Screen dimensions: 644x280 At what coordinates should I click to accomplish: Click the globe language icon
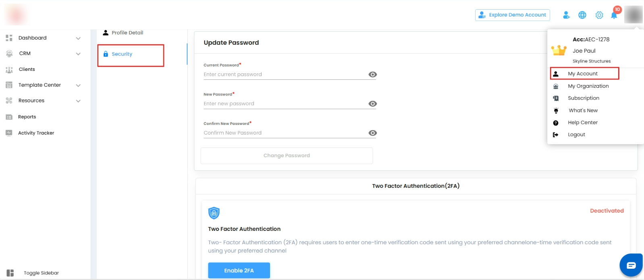point(582,15)
